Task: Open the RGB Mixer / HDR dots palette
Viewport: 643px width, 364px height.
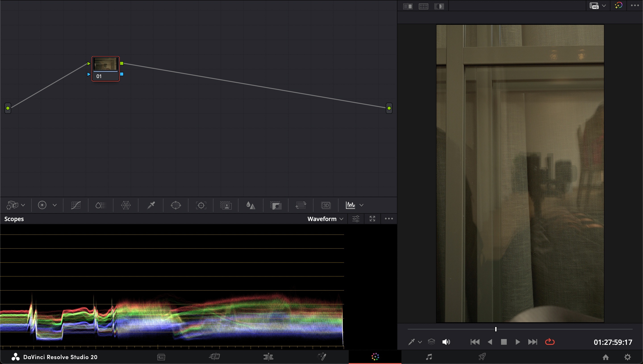Action: click(100, 205)
